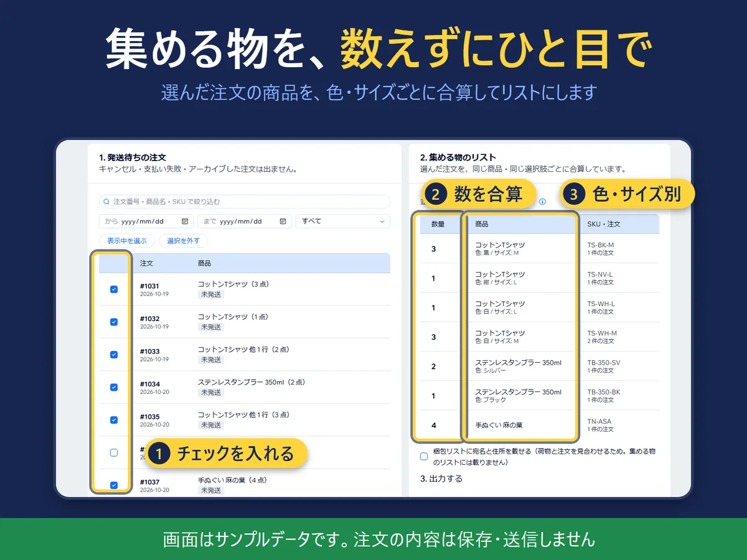
Task: Click SKU TS-WH-L in pick list
Action: (x=601, y=304)
